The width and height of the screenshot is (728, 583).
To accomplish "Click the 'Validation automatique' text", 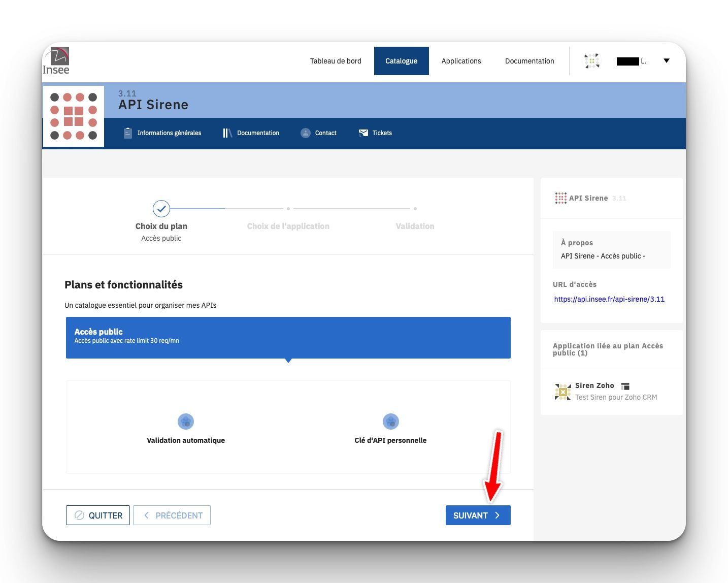I will point(186,440).
